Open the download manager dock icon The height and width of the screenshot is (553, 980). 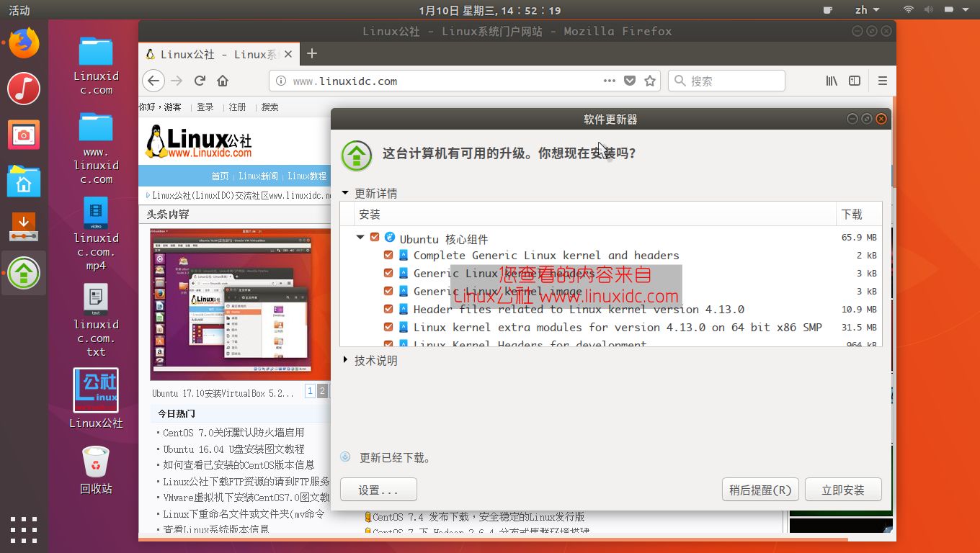(x=24, y=227)
